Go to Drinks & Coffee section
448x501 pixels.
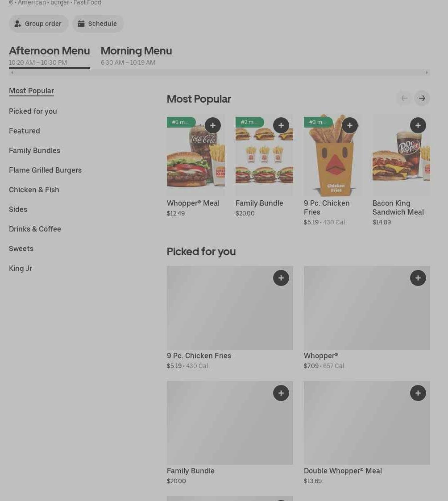[35, 229]
